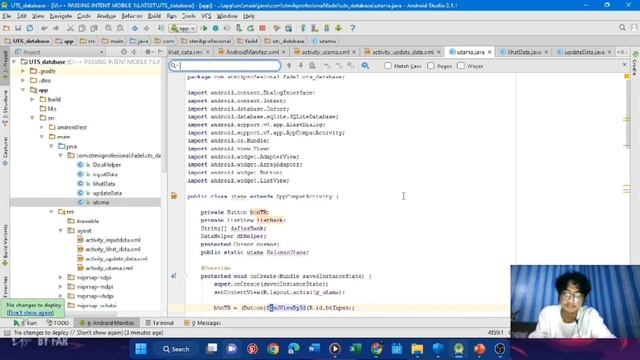This screenshot has height=360, width=640.
Task: Open the Project view dropdown
Action: (59, 52)
